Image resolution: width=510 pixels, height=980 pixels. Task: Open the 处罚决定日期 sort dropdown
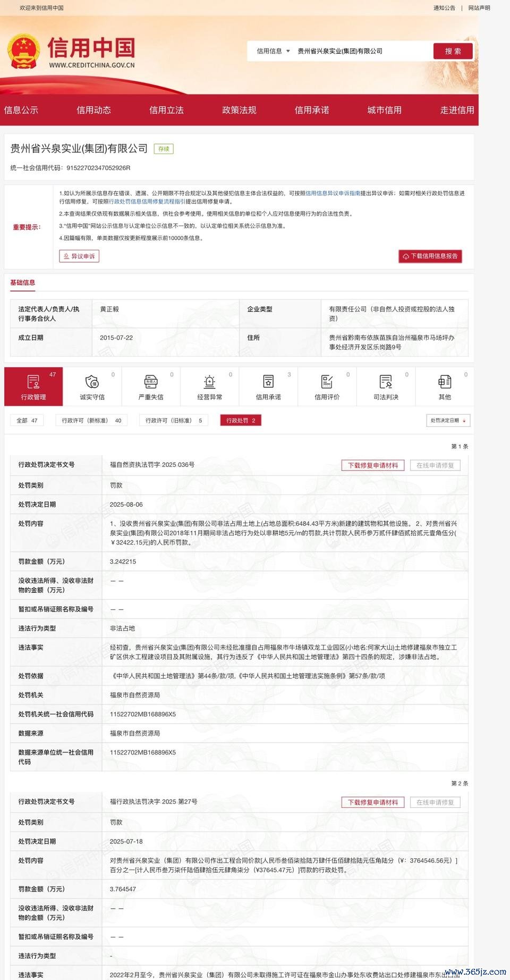[448, 421]
